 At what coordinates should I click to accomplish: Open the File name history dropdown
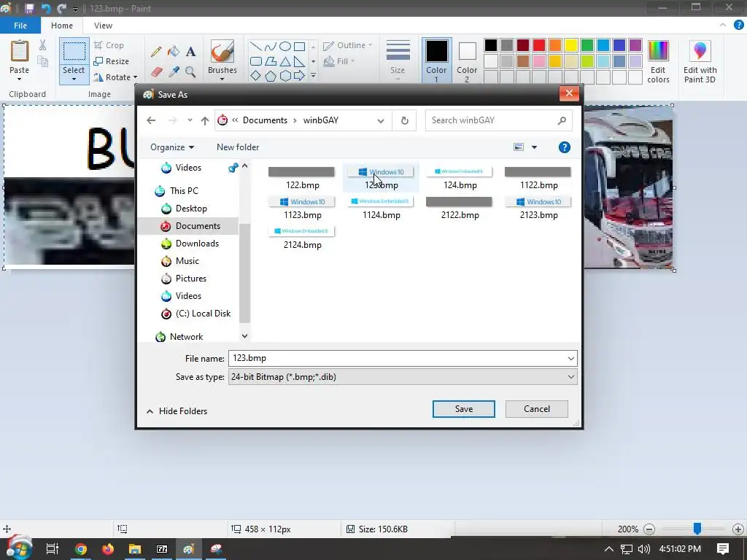(x=570, y=359)
